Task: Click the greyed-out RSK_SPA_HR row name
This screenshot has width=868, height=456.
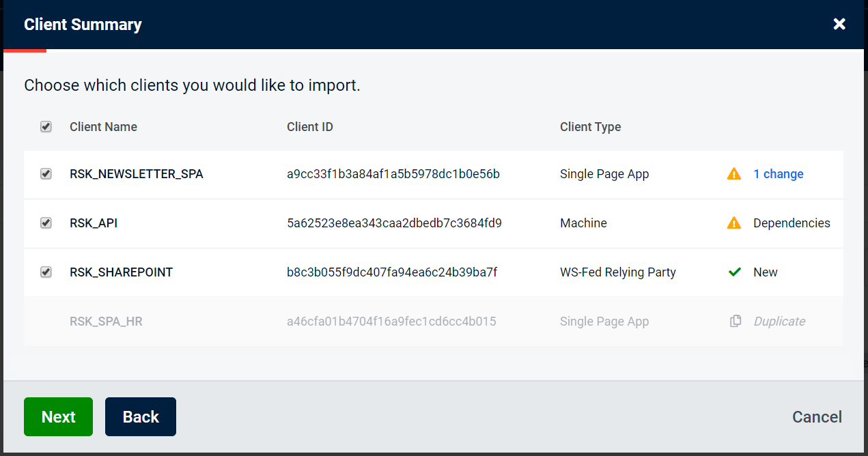Action: [x=106, y=322]
